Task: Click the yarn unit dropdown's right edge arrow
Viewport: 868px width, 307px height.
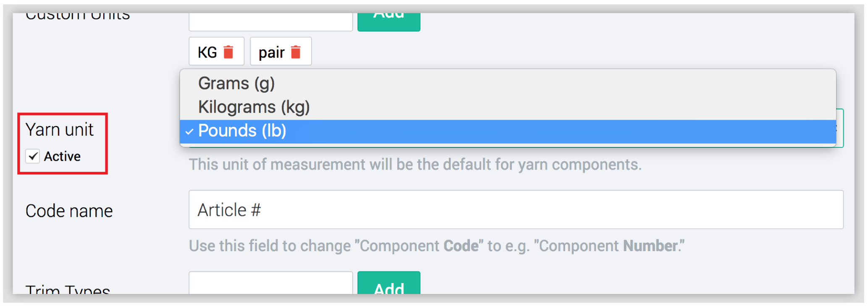Action: tap(838, 128)
